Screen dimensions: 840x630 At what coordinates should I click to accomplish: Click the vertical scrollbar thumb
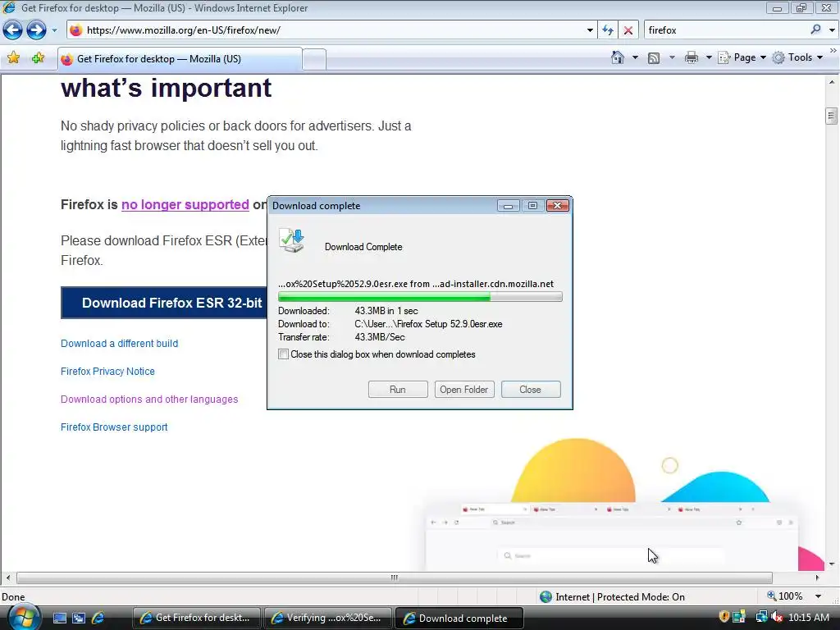832,116
